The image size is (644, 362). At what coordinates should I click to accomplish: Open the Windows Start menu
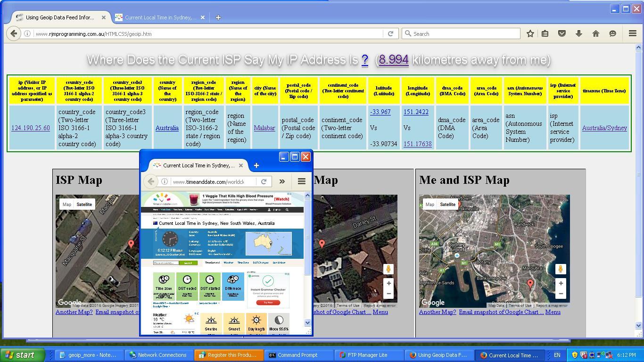pos(23,355)
